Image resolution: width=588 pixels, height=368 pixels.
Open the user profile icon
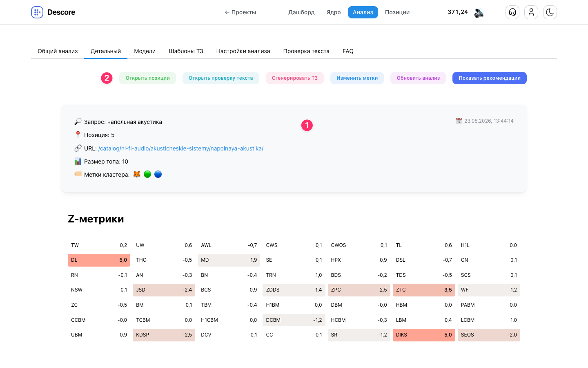click(531, 12)
